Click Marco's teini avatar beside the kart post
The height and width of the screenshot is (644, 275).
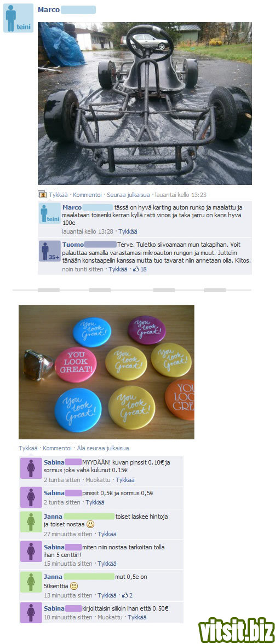coord(19,18)
